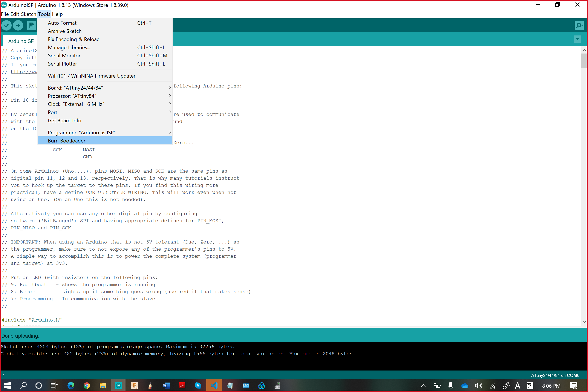Open the Serial Monitor magnifier icon
The width and height of the screenshot is (588, 392).
pos(579,25)
